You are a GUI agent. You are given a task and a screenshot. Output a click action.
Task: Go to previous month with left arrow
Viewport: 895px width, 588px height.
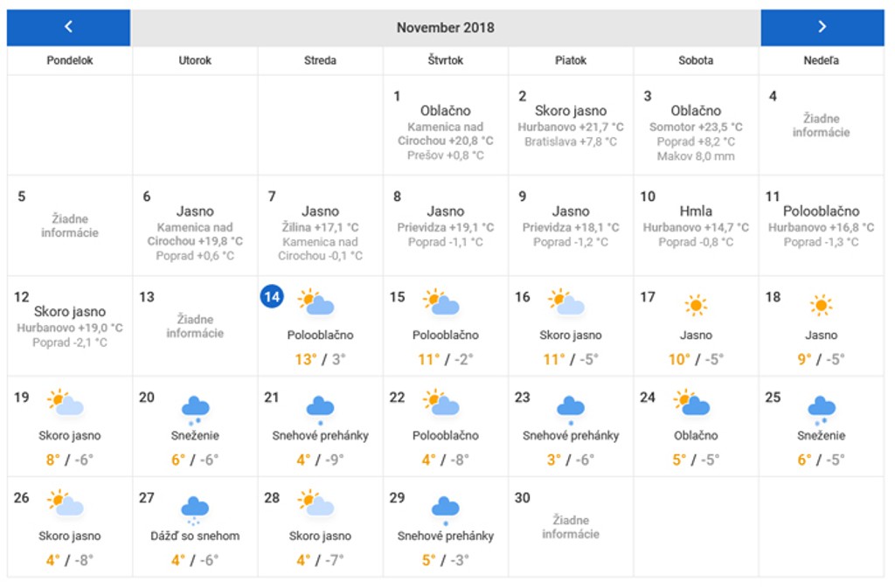68,27
